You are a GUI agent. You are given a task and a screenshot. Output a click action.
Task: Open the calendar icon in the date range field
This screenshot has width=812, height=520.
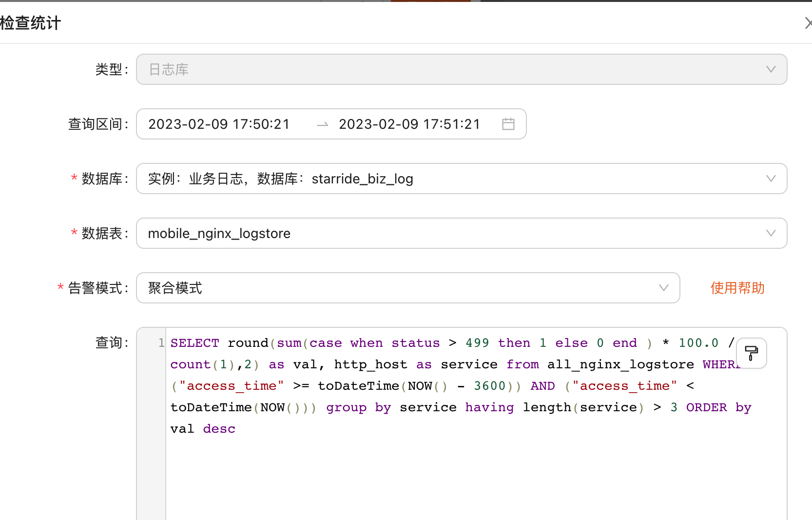tap(508, 124)
